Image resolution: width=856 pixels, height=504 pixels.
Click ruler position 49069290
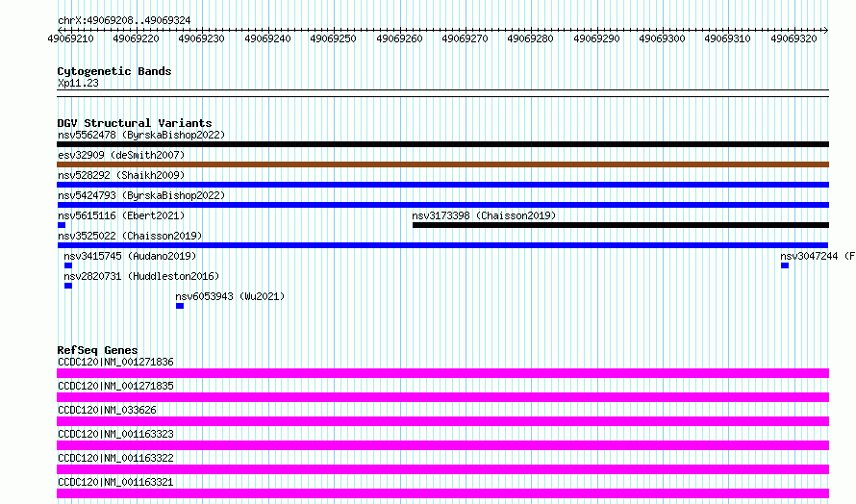pos(596,38)
